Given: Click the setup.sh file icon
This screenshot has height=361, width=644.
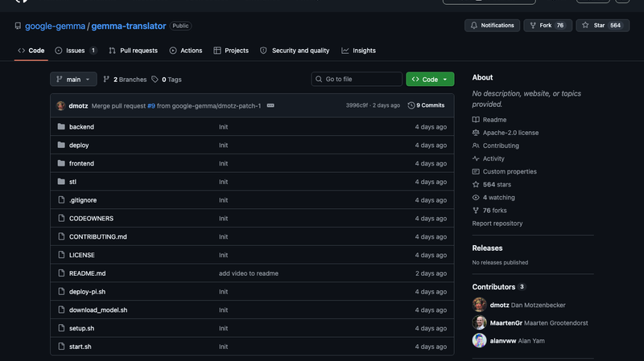Looking at the screenshot, I should (61, 328).
